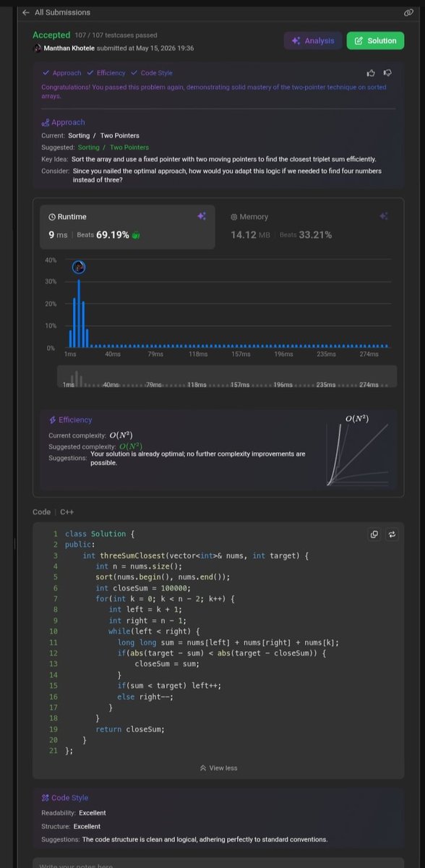Click code line 'sort(nums.begin(), nums.end());'
Screen dimensions: 425x868
(163, 577)
